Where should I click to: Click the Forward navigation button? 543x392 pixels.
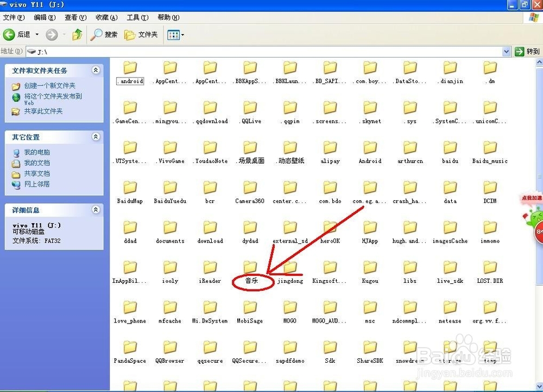(52, 34)
